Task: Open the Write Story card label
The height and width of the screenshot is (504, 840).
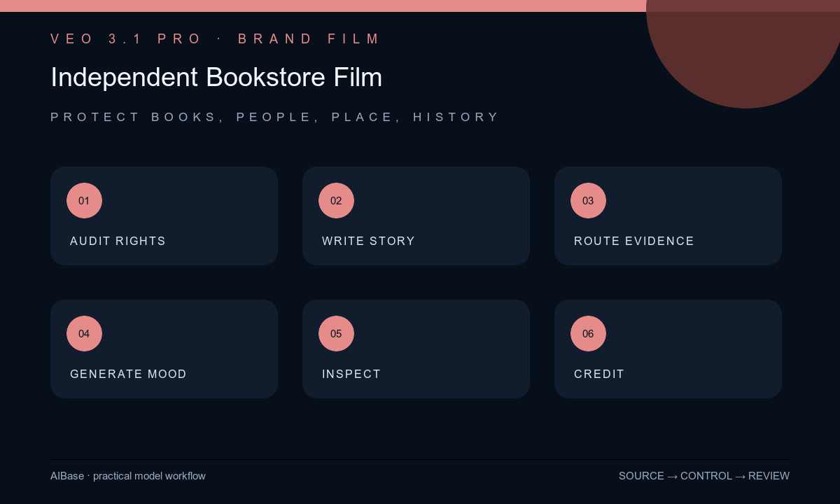Action: point(368,241)
